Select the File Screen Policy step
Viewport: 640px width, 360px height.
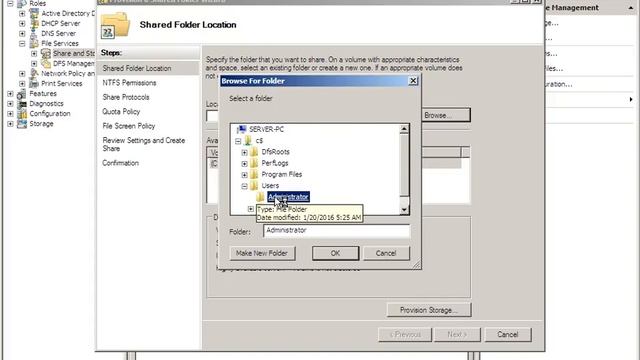129,126
